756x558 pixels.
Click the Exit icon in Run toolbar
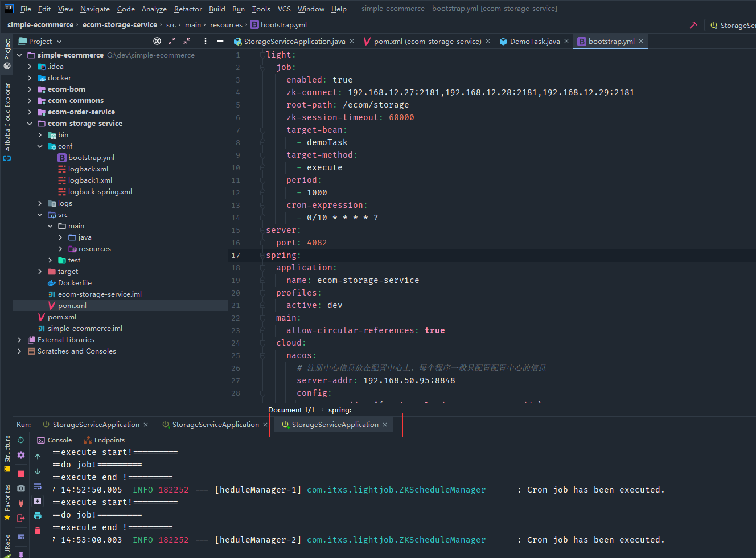21,518
